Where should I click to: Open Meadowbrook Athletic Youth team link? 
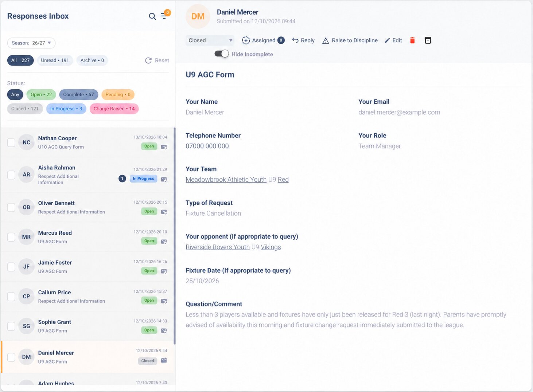tap(226, 180)
